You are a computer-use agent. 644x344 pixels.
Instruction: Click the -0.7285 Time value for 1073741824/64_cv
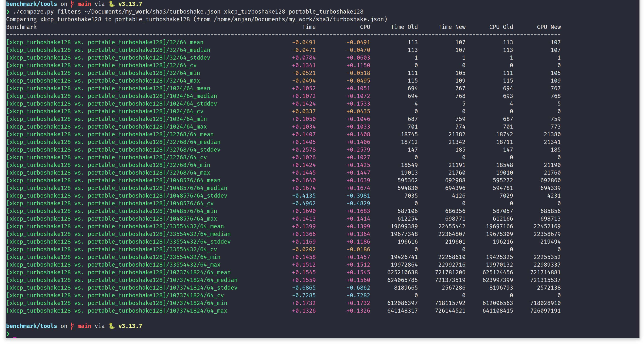click(304, 295)
